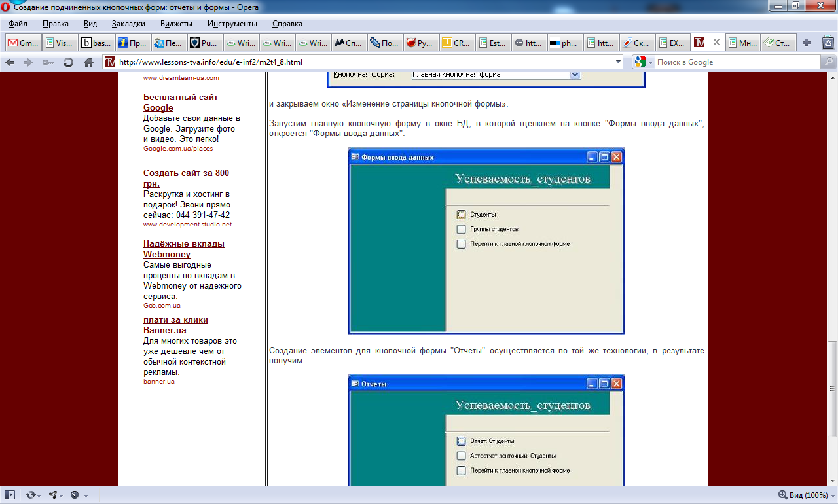
Task: Go to the home page
Action: click(x=88, y=62)
